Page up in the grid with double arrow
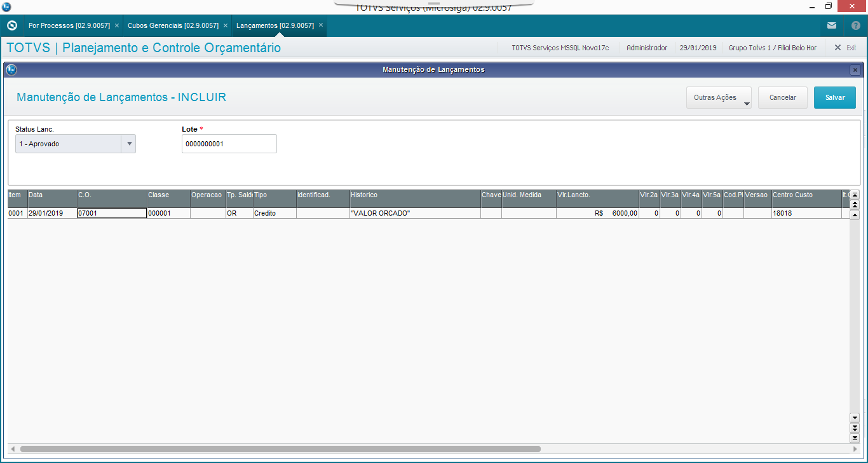This screenshot has height=463, width=868. [x=855, y=204]
